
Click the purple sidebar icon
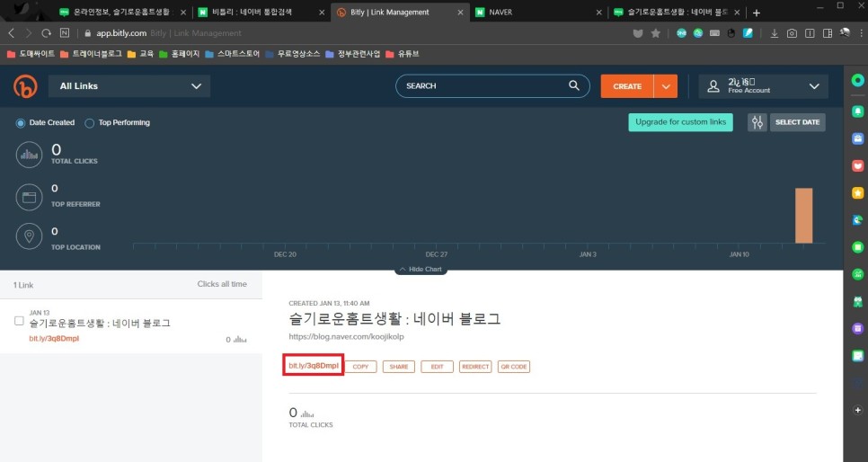[857, 328]
